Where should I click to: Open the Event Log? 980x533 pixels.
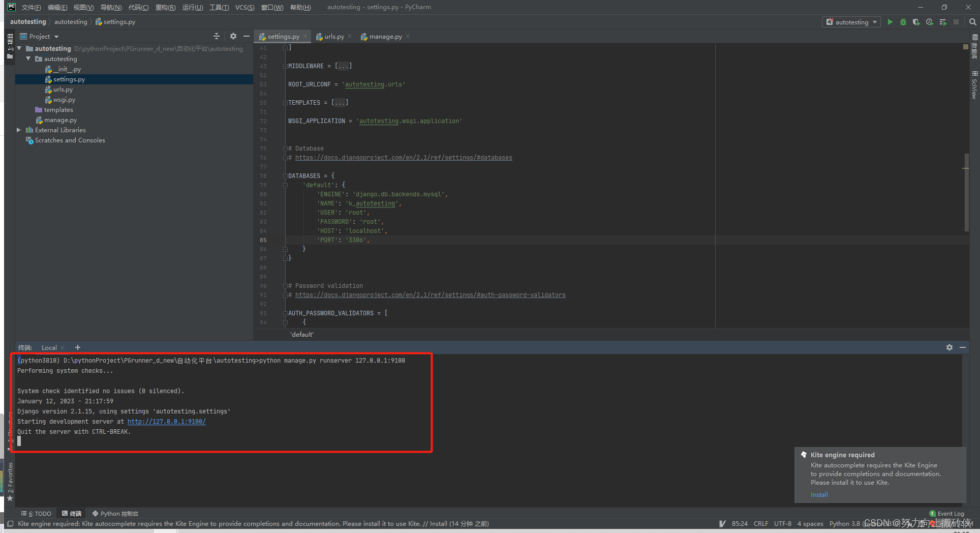click(x=947, y=514)
